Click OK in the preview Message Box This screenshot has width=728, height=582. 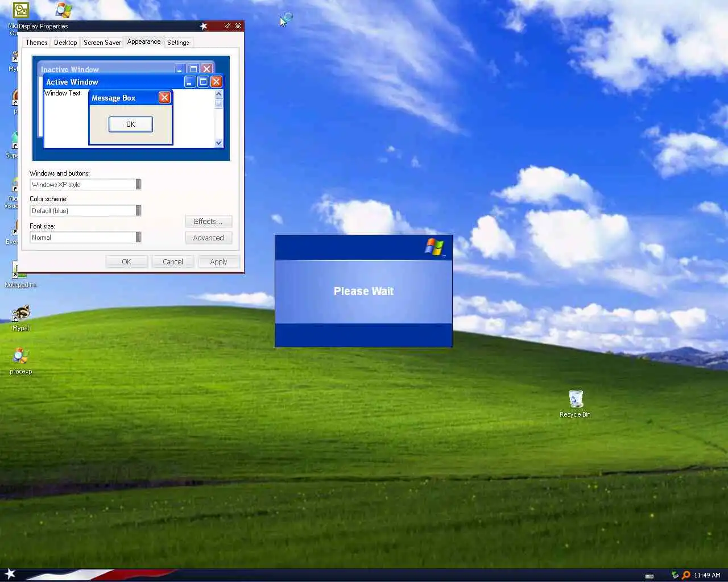point(131,124)
